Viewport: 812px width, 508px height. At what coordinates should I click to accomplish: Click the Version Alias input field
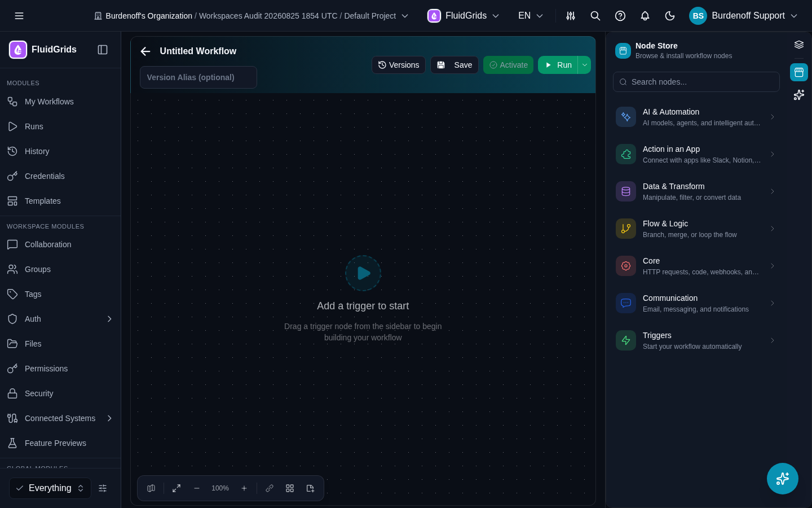pos(198,77)
